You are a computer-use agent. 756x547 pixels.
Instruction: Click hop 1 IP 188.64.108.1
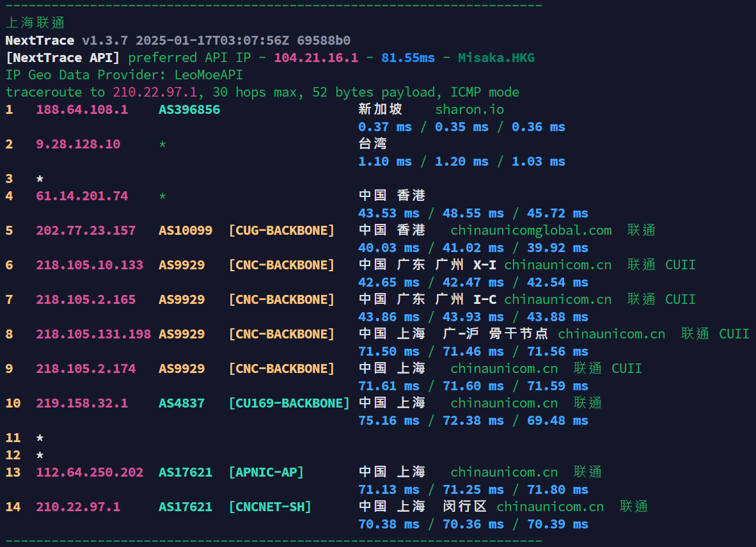pos(82,109)
